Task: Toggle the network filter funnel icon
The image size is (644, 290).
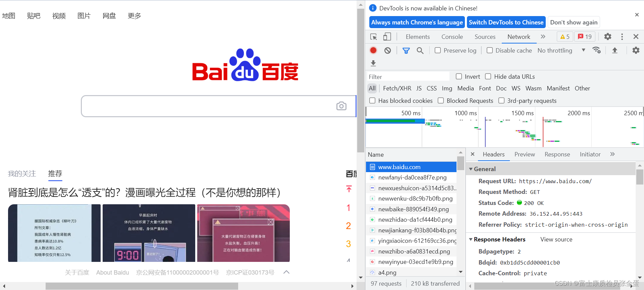Action: pyautogui.click(x=406, y=51)
